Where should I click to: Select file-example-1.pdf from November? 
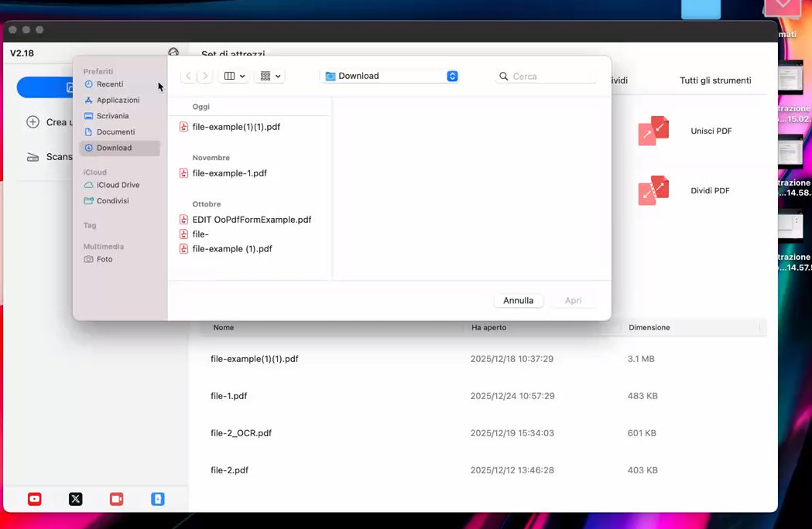[x=231, y=173]
